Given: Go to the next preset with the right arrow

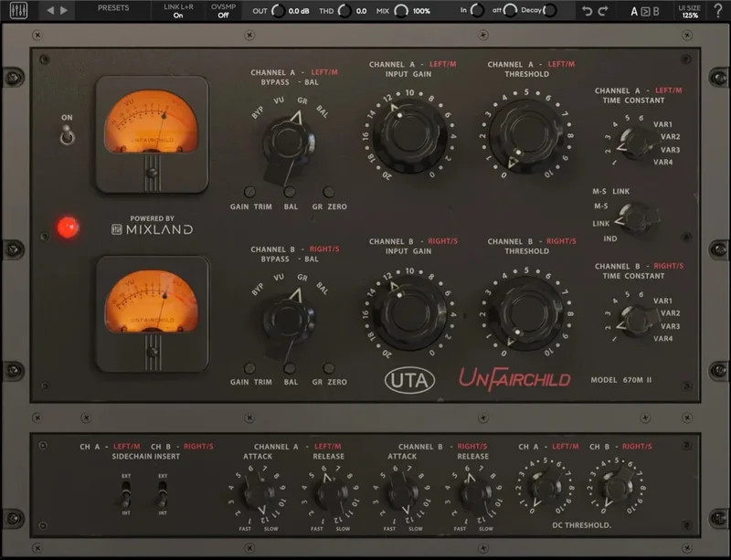Looking at the screenshot, I should 64,10.
